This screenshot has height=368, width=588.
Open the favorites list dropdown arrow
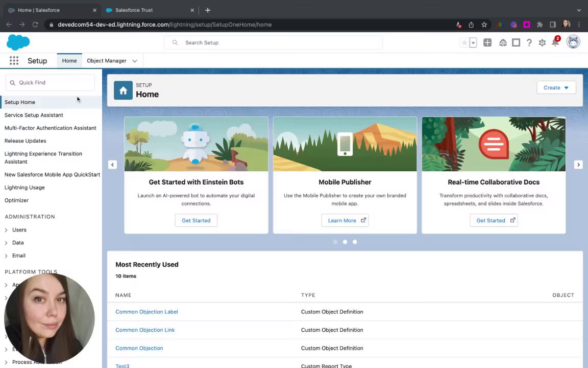pos(473,43)
